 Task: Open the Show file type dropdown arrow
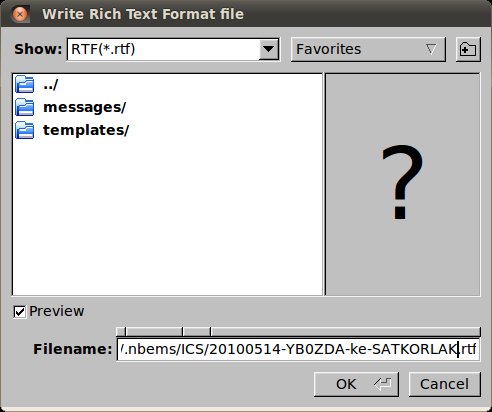[268, 49]
